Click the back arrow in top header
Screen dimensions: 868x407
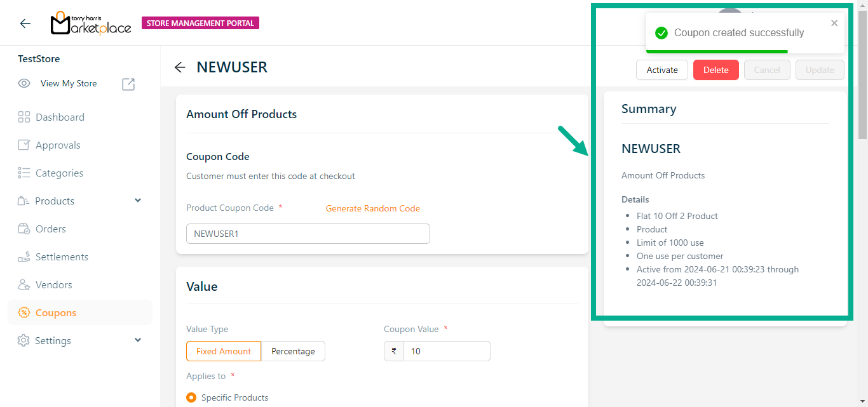point(25,23)
